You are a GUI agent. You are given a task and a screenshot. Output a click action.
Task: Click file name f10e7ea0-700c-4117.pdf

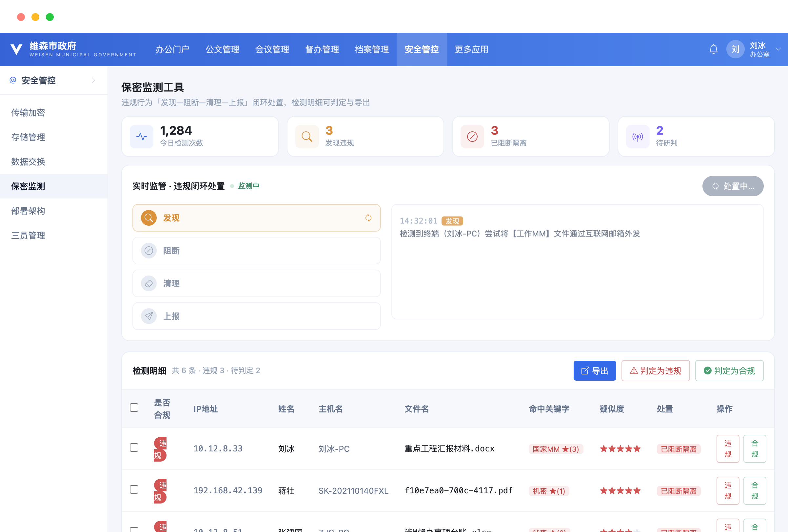(459, 491)
